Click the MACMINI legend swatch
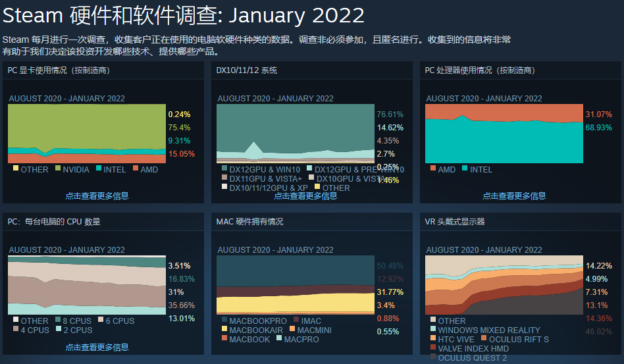Image resolution: width=624 pixels, height=364 pixels. [x=292, y=328]
